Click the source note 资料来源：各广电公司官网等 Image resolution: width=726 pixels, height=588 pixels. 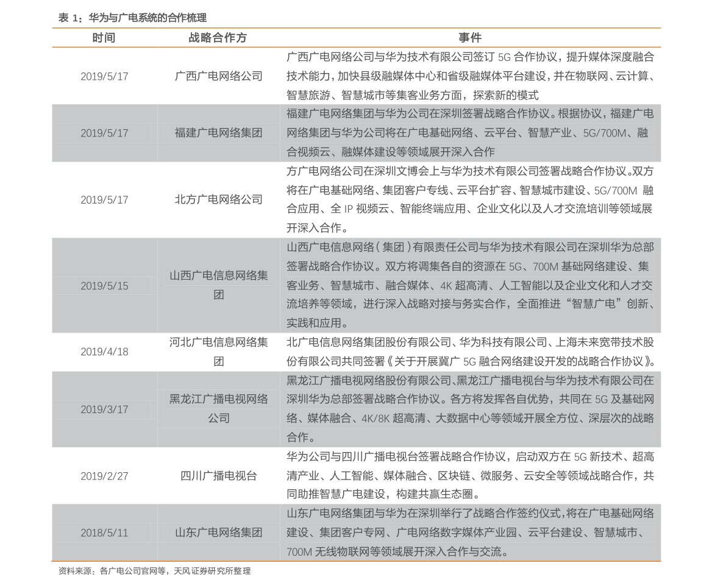154,572
